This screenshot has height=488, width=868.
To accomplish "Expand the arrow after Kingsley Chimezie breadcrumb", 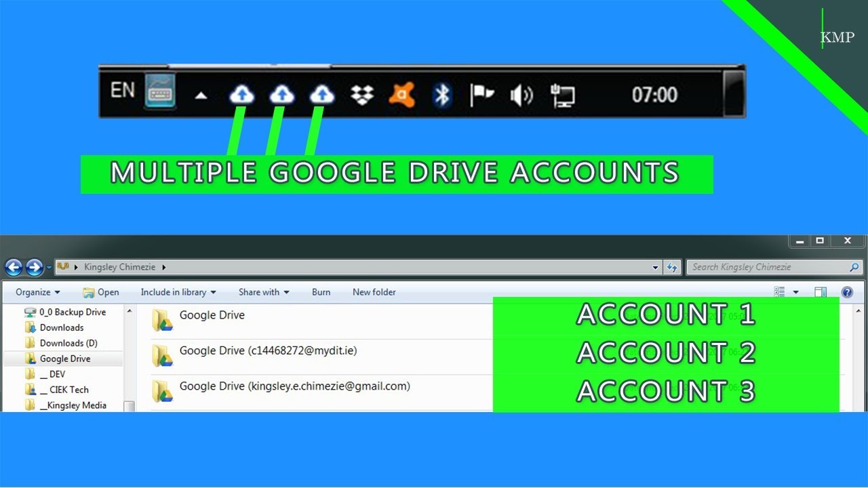I will coord(163,267).
